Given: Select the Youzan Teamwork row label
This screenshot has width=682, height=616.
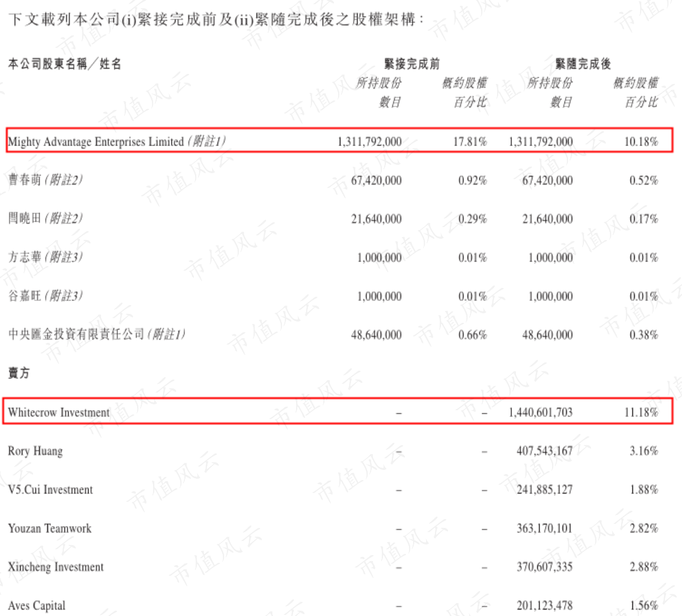Looking at the screenshot, I should pos(50,528).
